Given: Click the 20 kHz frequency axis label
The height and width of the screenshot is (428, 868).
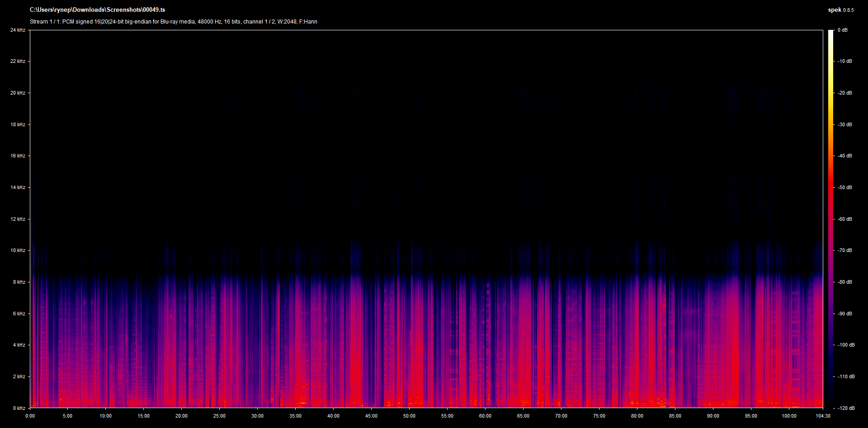Looking at the screenshot, I should tap(18, 93).
